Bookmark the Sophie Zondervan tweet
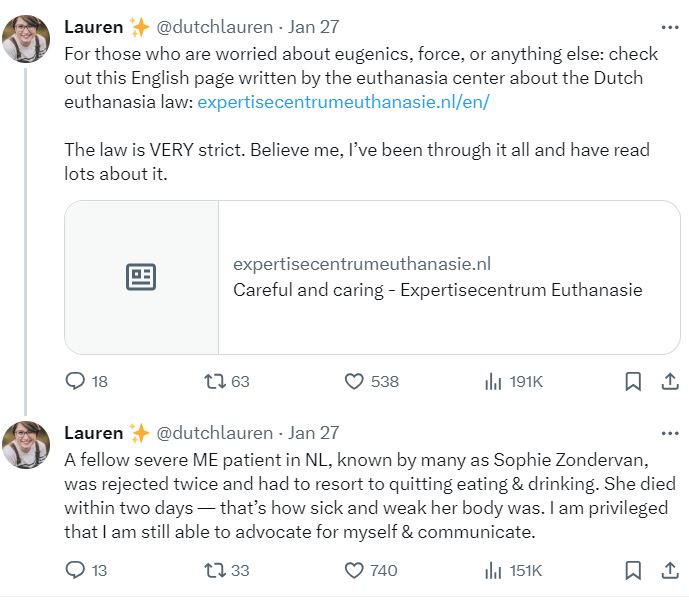The width and height of the screenshot is (689, 600). pyautogui.click(x=633, y=571)
